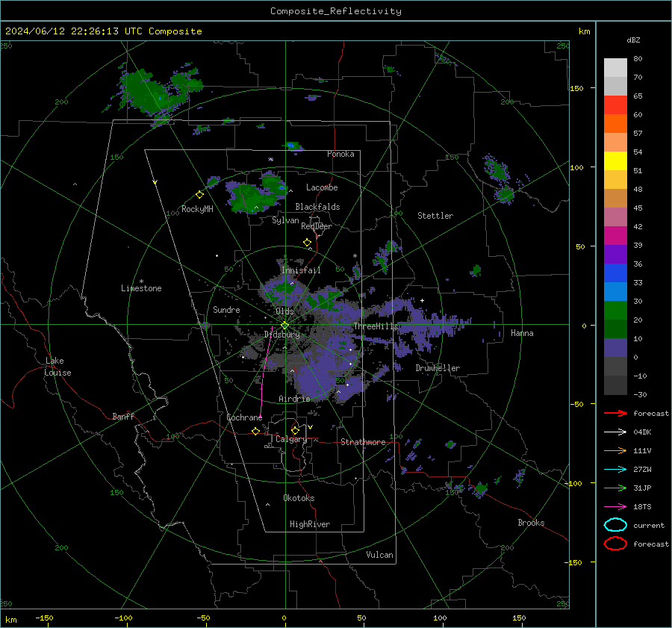Click the Lacombe city label
The image size is (672, 628).
pos(322,187)
